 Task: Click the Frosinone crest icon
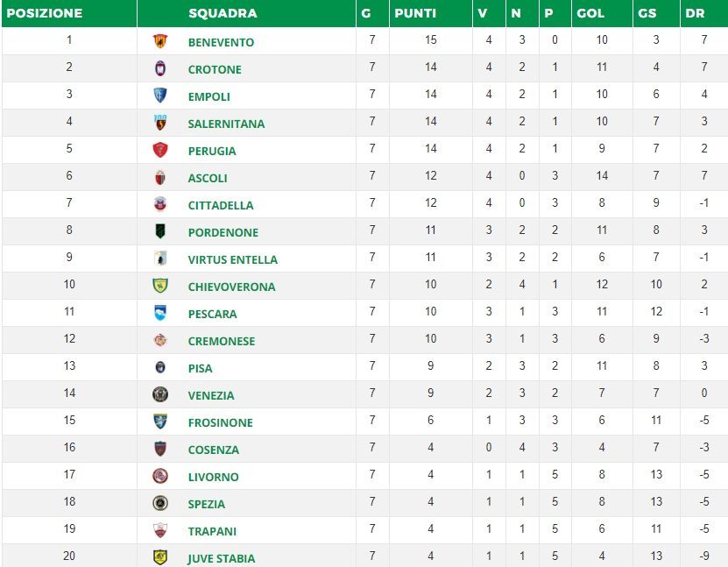pyautogui.click(x=160, y=422)
